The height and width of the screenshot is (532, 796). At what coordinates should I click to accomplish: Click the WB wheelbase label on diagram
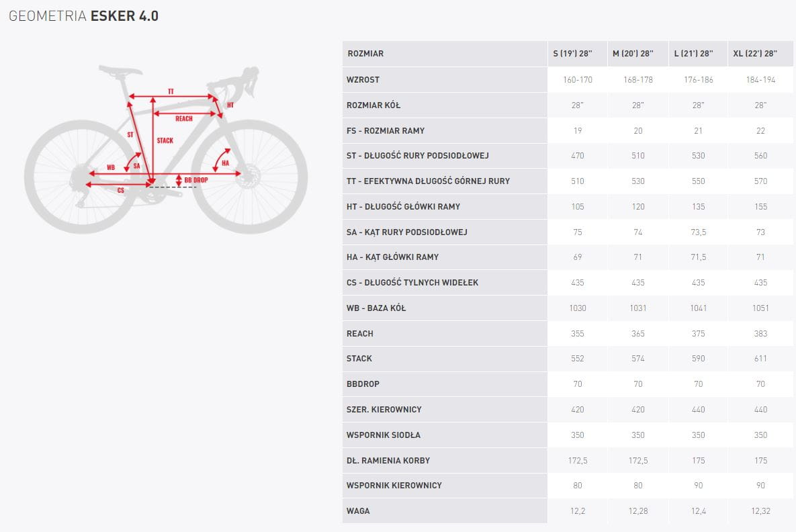pos(111,167)
